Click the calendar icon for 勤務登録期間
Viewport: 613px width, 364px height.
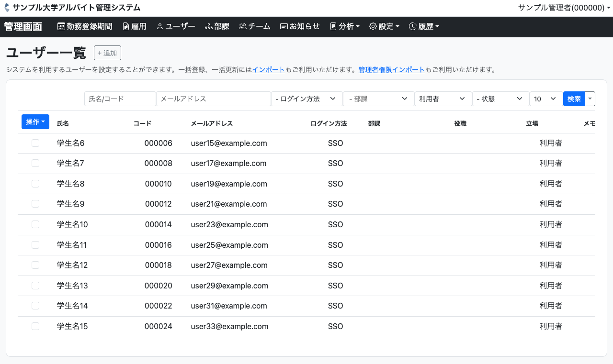pyautogui.click(x=61, y=27)
